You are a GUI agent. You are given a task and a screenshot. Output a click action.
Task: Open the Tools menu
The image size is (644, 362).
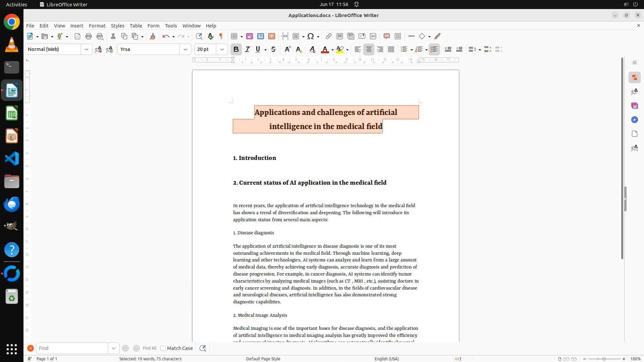click(171, 25)
